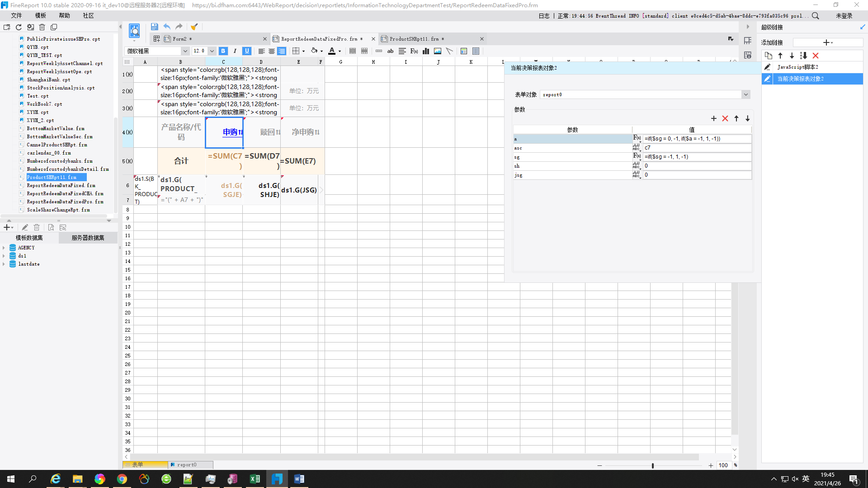Redo the last action
Screen dimensions: 868x488
[x=179, y=27]
